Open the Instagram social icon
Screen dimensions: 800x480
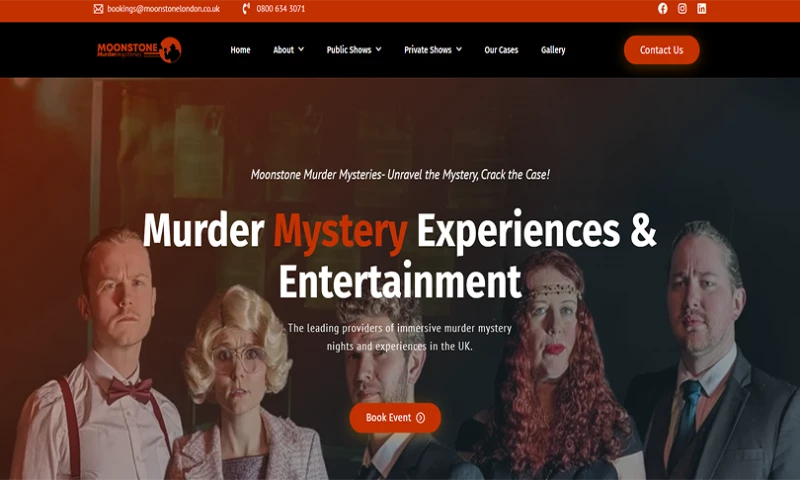click(x=682, y=9)
